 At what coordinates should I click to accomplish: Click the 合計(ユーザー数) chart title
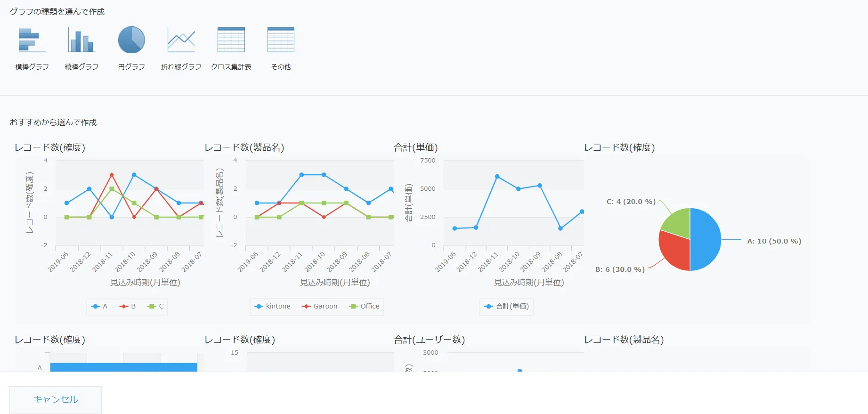(430, 340)
